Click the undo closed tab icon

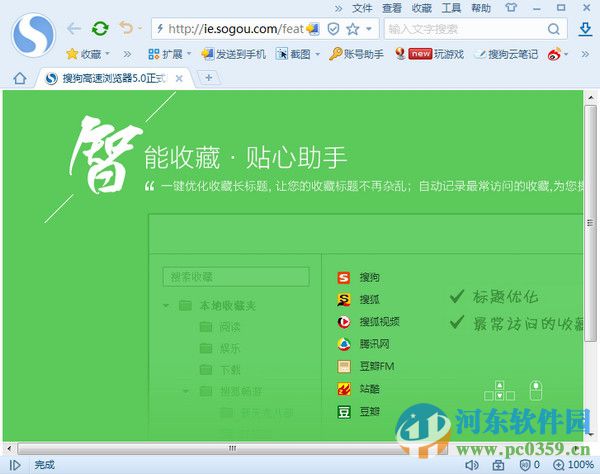[x=126, y=28]
